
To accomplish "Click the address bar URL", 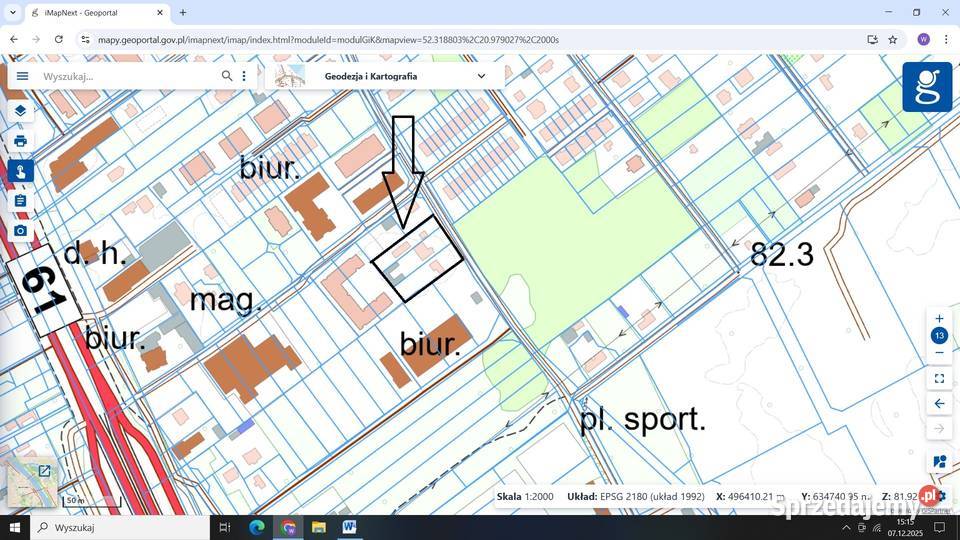I will coord(328,40).
